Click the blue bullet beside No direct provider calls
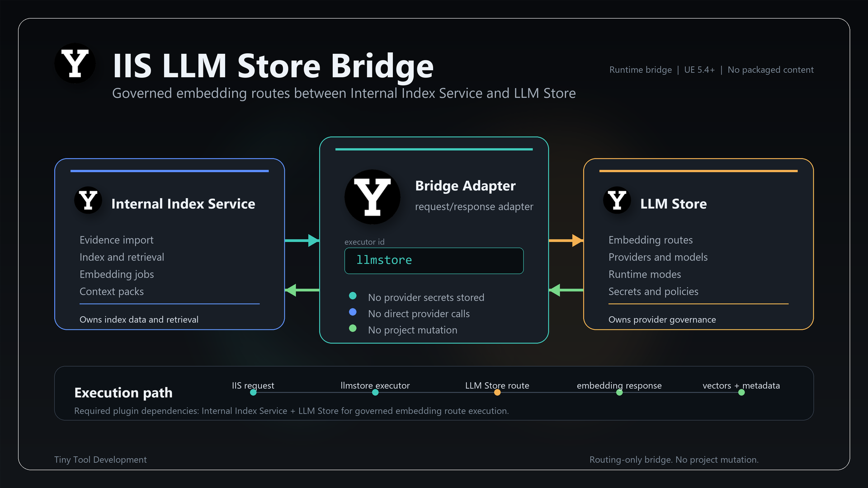 353,312
